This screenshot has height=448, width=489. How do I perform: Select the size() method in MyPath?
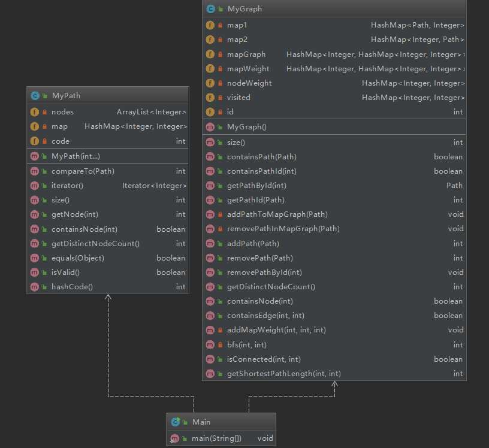(x=61, y=200)
